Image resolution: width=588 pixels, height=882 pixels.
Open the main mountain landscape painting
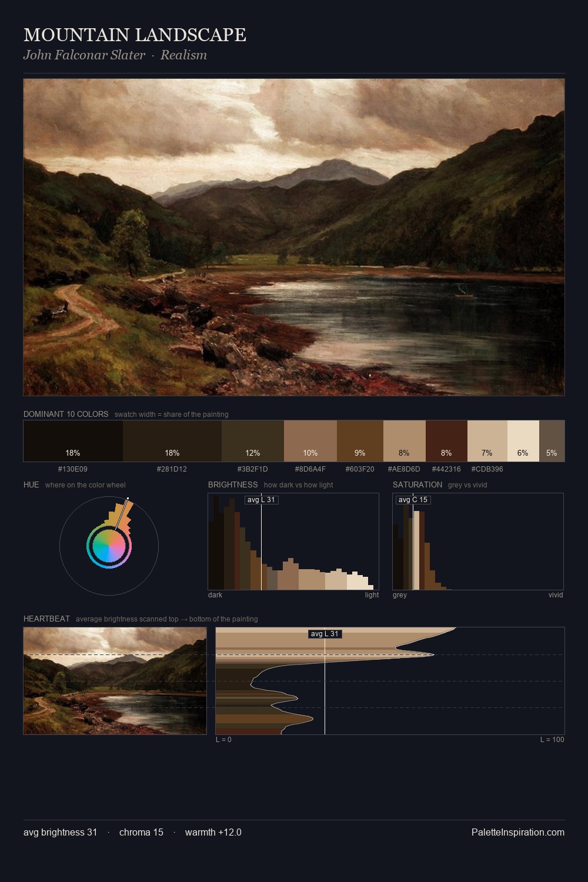tap(294, 238)
